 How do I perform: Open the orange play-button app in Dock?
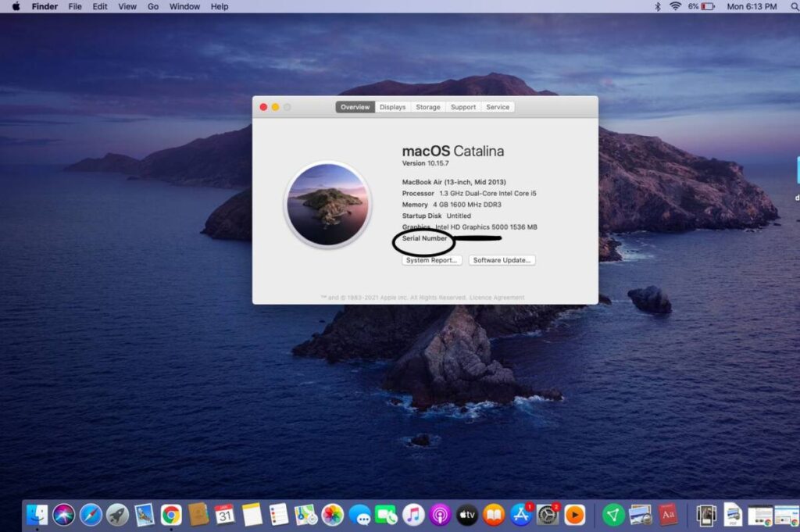click(x=575, y=515)
